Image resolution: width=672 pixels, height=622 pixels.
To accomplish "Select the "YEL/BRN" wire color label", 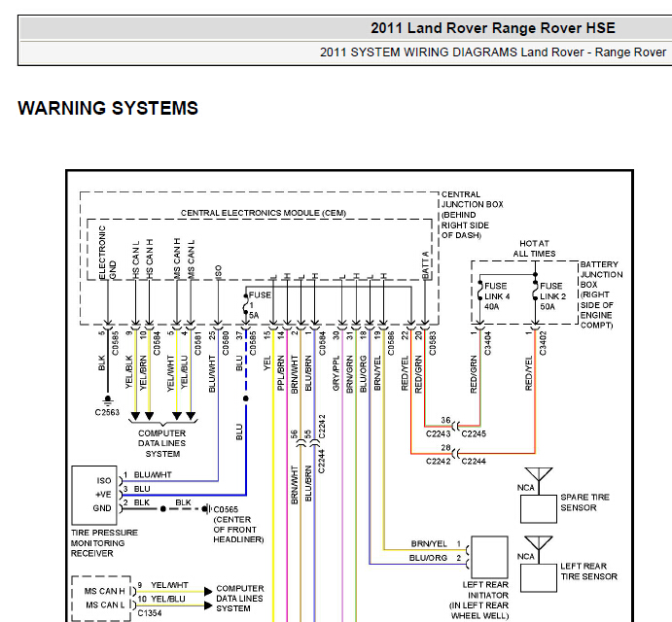I will 143,372.
